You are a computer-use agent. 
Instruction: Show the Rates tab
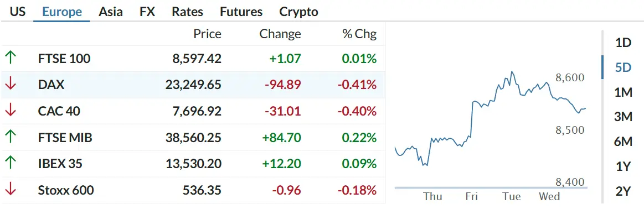pos(187,12)
